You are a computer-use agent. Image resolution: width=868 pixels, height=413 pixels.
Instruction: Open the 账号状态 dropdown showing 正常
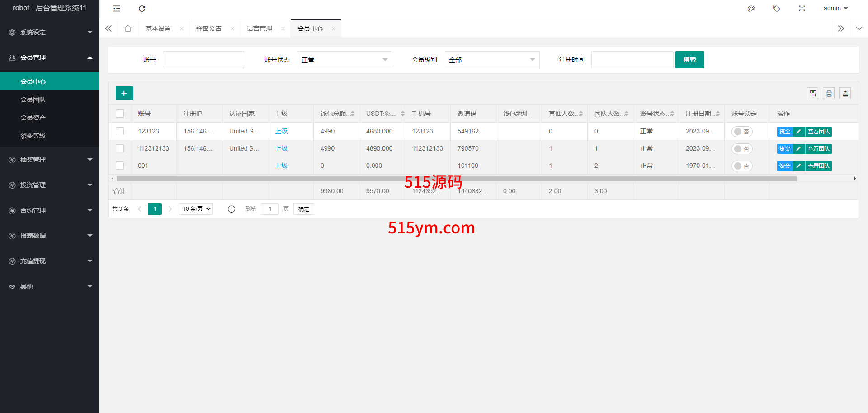click(344, 60)
